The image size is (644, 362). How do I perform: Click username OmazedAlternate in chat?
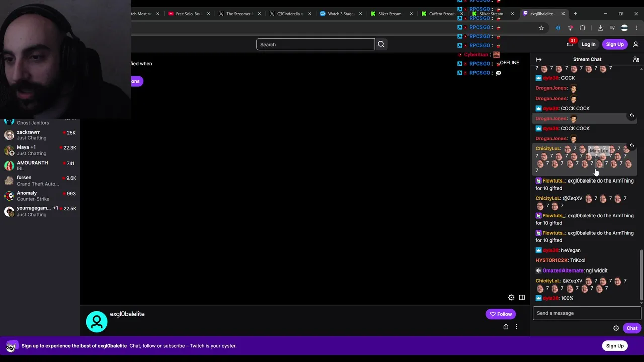562,270
